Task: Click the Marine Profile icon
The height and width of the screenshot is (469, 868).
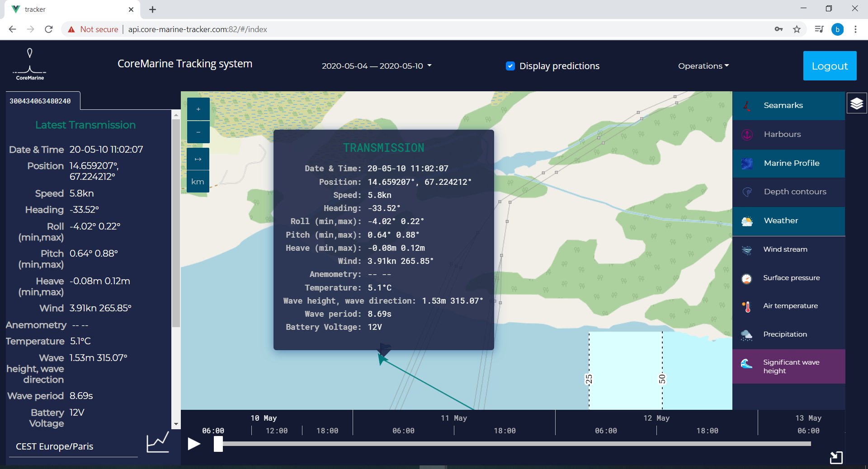Action: click(x=747, y=163)
